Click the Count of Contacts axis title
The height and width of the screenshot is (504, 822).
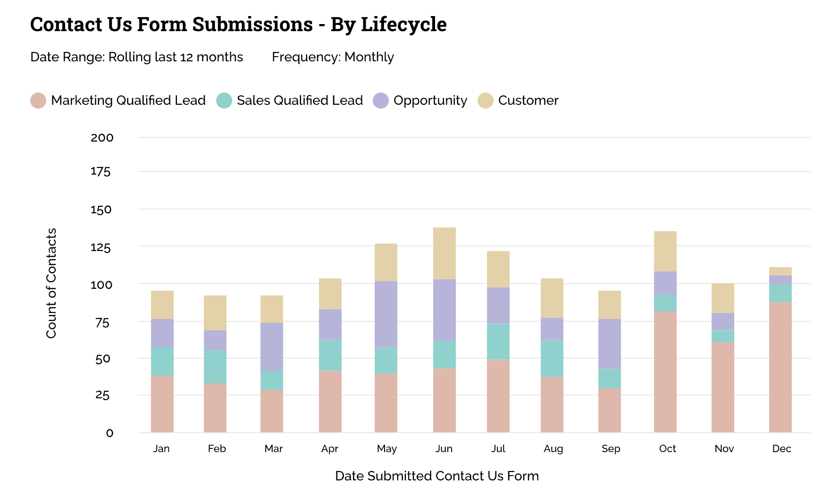51,283
